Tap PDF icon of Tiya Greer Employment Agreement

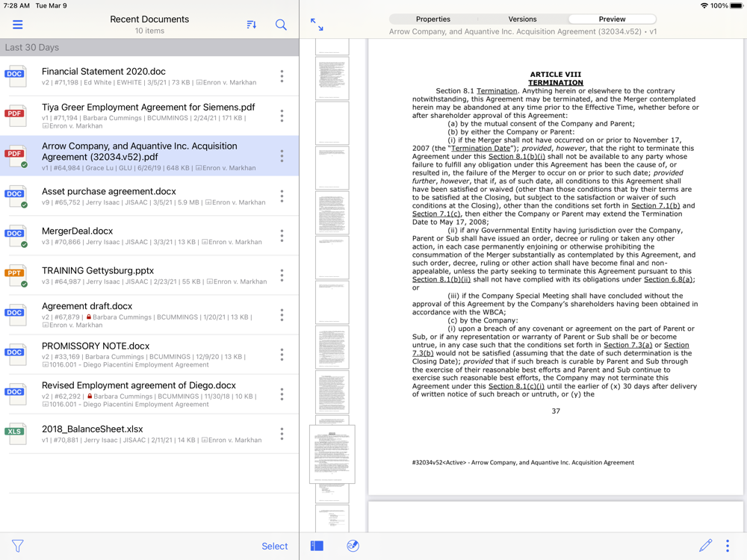pyautogui.click(x=16, y=115)
